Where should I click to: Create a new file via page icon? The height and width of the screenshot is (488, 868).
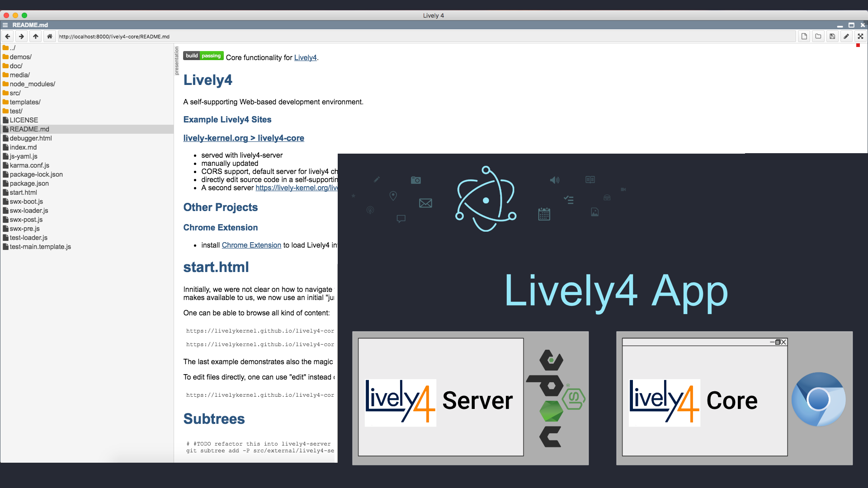pyautogui.click(x=804, y=37)
